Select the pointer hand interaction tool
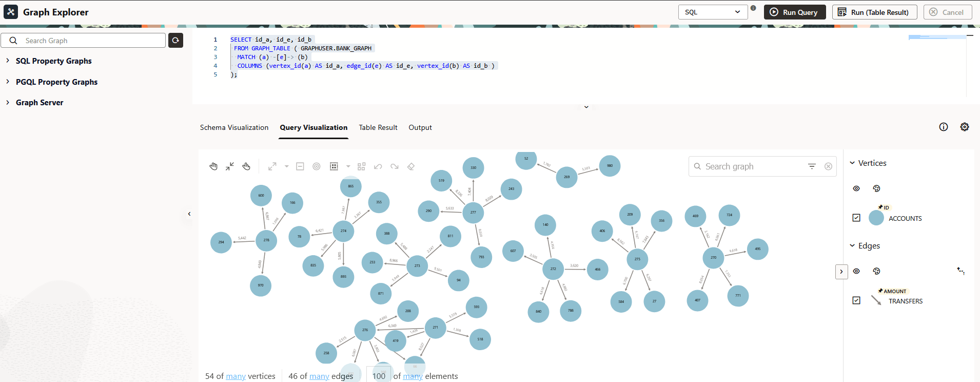Viewport: 980px width, 382px height. click(246, 166)
